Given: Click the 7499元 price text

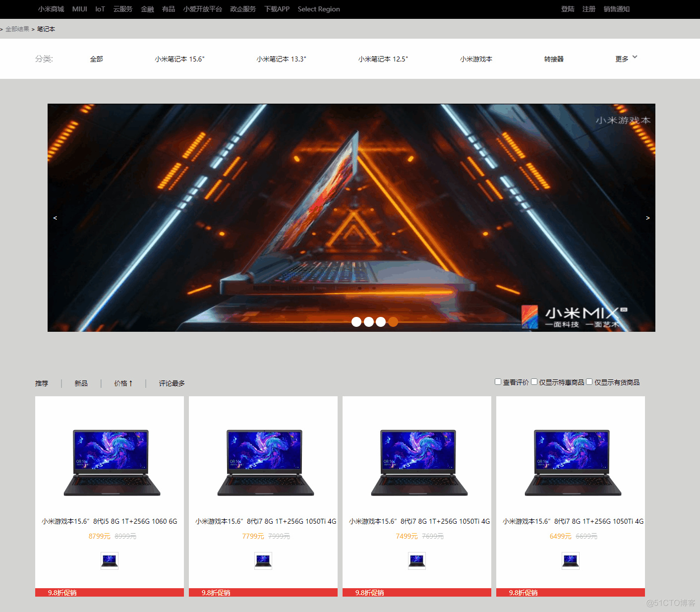Looking at the screenshot, I should pyautogui.click(x=407, y=536).
